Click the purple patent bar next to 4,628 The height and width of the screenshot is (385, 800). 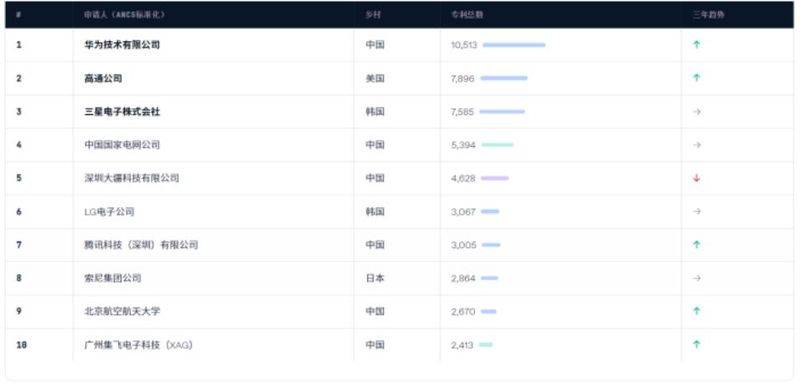[x=495, y=178]
